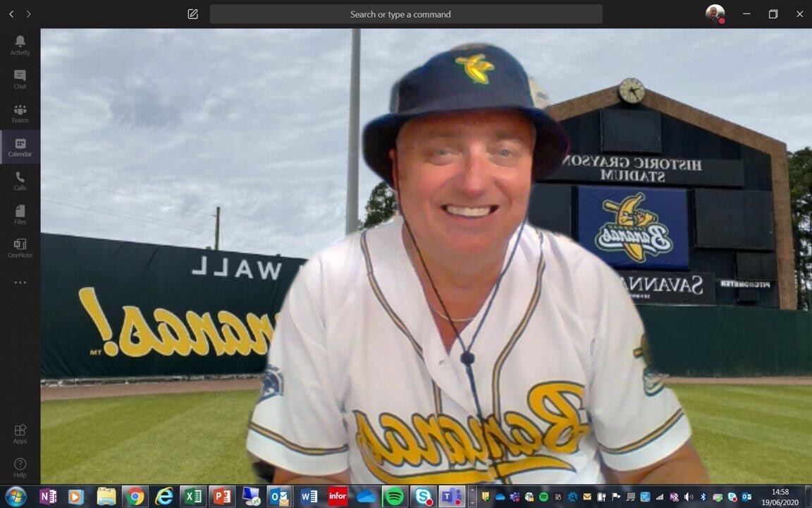Open Windows Media Player from taskbar
The image size is (812, 508).
76,497
